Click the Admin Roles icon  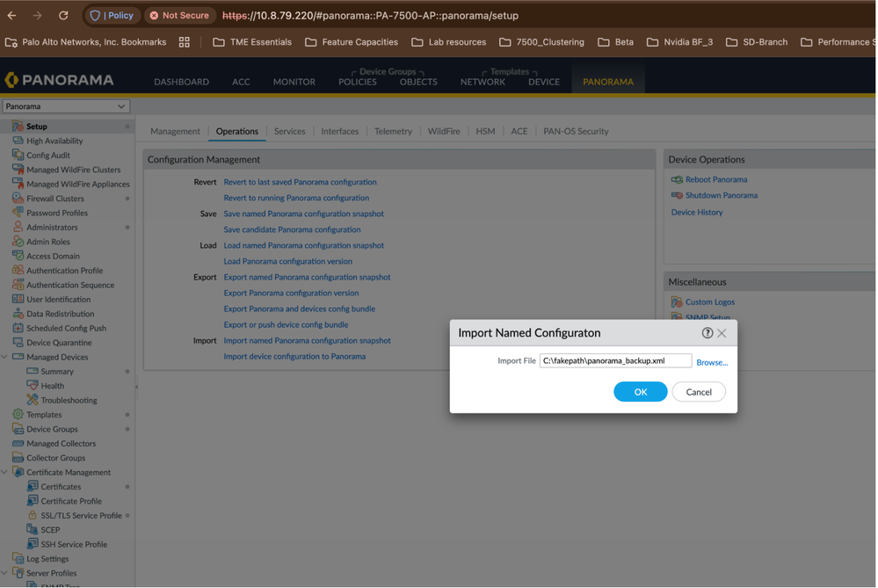click(x=18, y=242)
